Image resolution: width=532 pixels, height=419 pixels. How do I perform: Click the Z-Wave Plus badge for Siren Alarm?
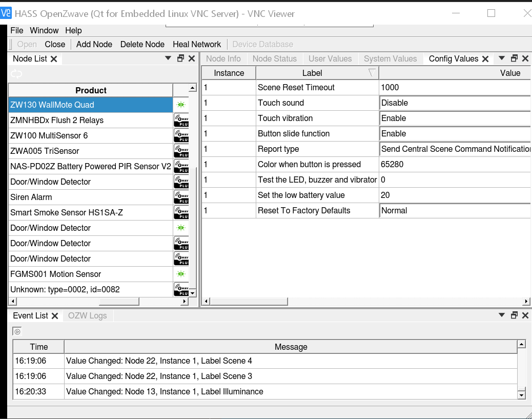(181, 197)
